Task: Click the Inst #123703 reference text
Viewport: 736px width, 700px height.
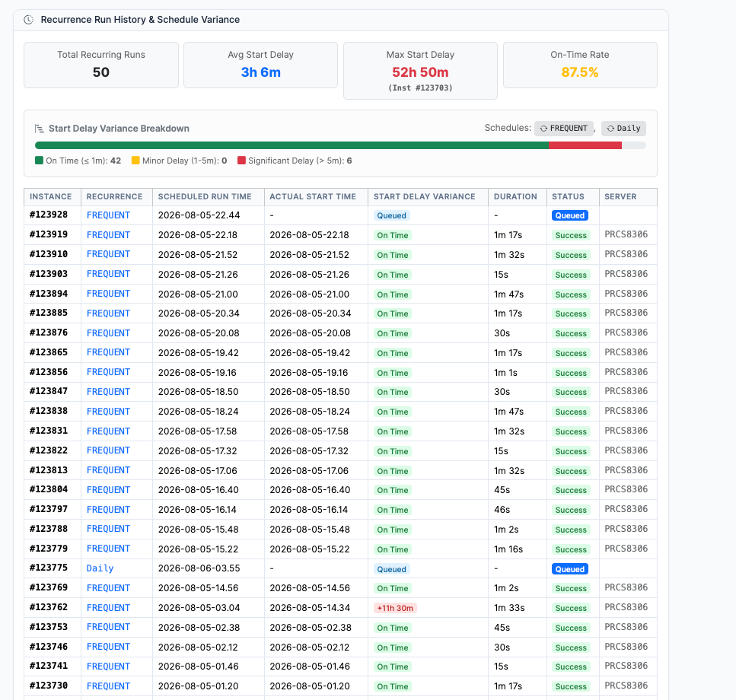Action: pos(420,87)
